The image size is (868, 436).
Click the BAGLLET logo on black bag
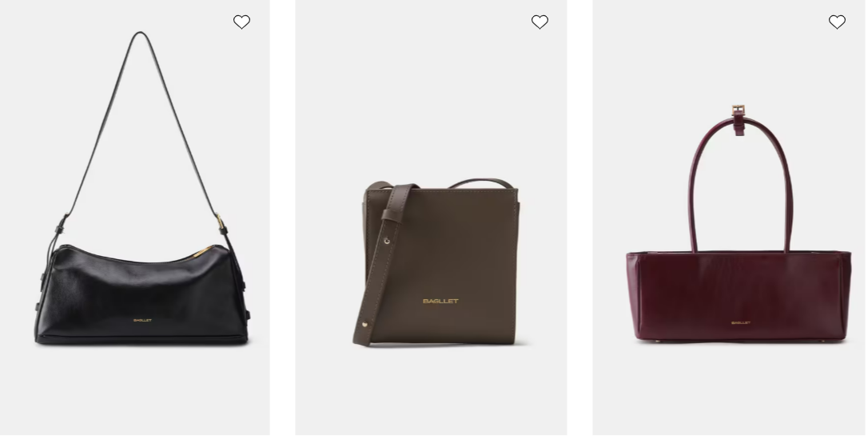[x=142, y=320]
